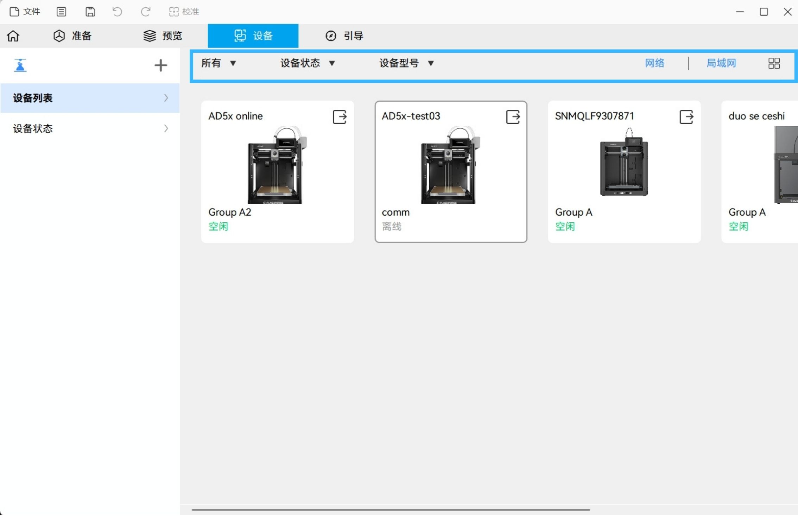798x532 pixels.
Task: Click the 离线 offline status text
Action: [x=392, y=227]
